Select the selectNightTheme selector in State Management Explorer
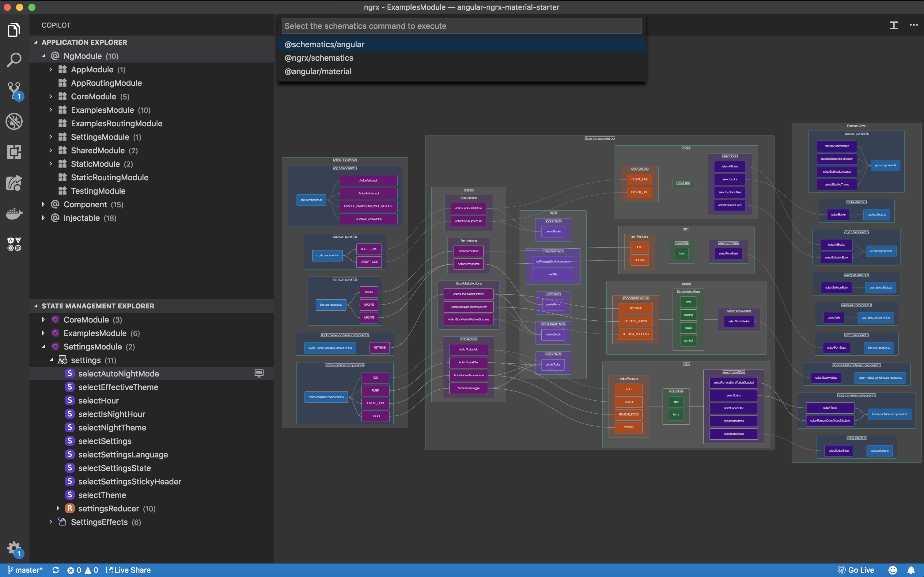 [112, 427]
